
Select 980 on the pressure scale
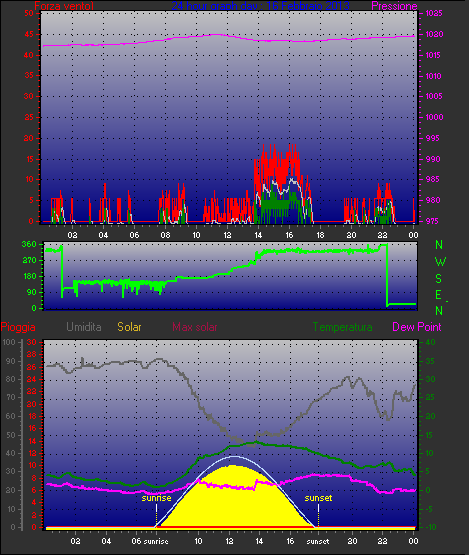(x=433, y=200)
